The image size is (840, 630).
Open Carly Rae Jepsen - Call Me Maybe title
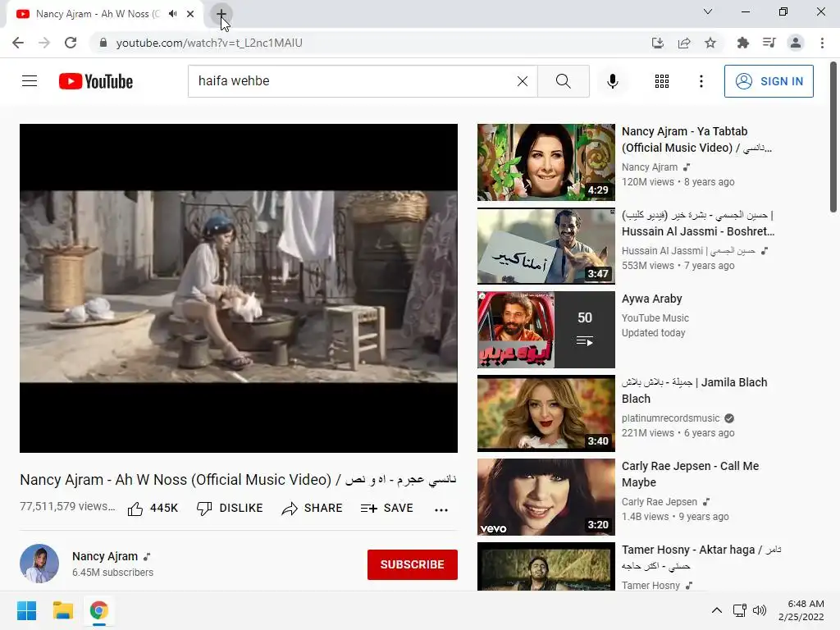click(690, 474)
